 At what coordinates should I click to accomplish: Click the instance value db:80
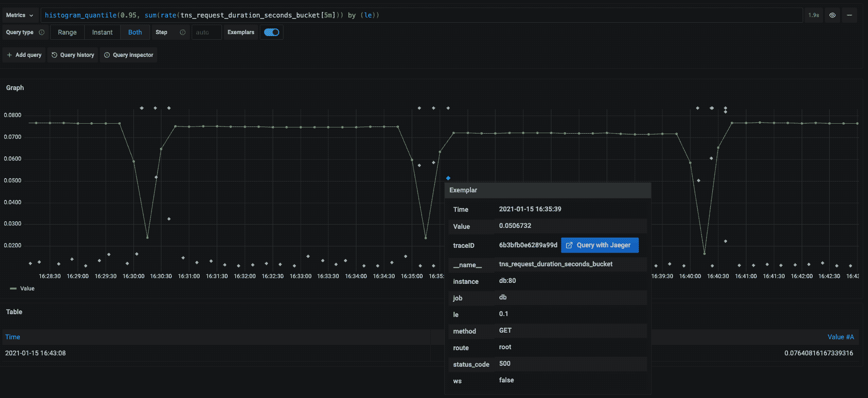click(x=507, y=280)
